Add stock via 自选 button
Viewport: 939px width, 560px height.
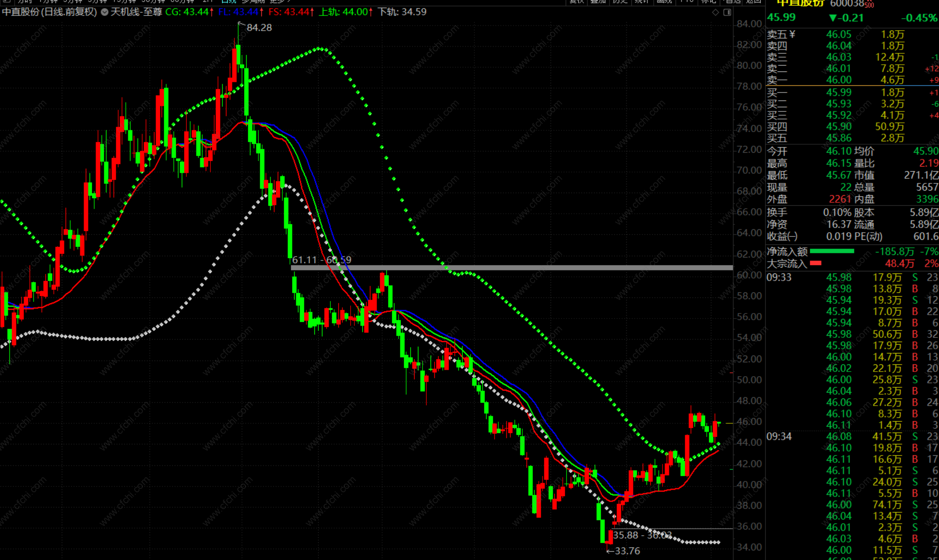(x=733, y=1)
